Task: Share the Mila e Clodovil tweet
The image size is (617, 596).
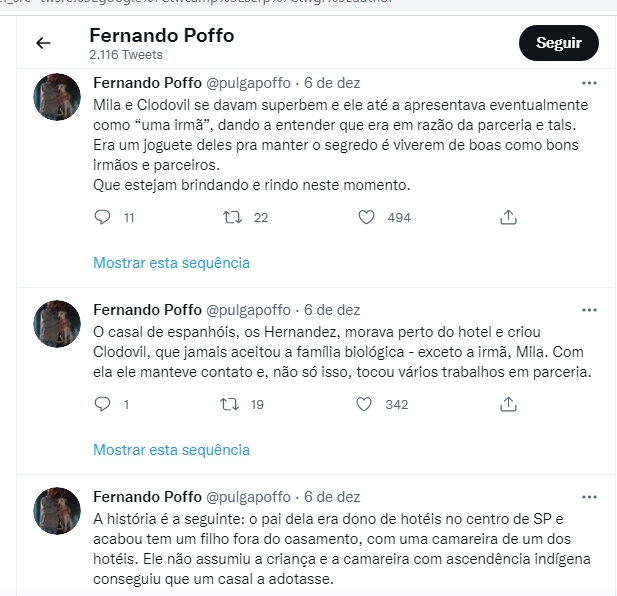Action: tap(508, 217)
